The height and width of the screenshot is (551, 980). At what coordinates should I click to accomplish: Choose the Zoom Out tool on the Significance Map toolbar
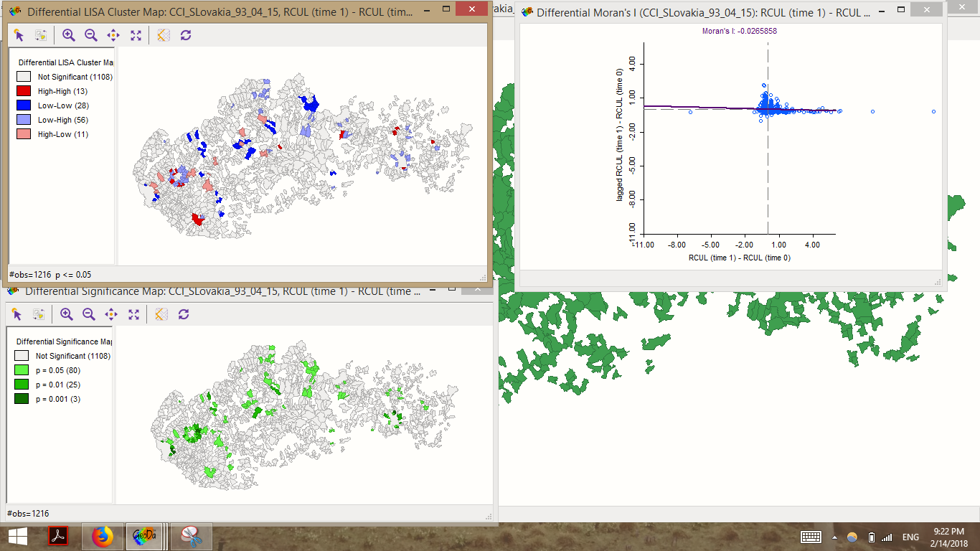88,314
